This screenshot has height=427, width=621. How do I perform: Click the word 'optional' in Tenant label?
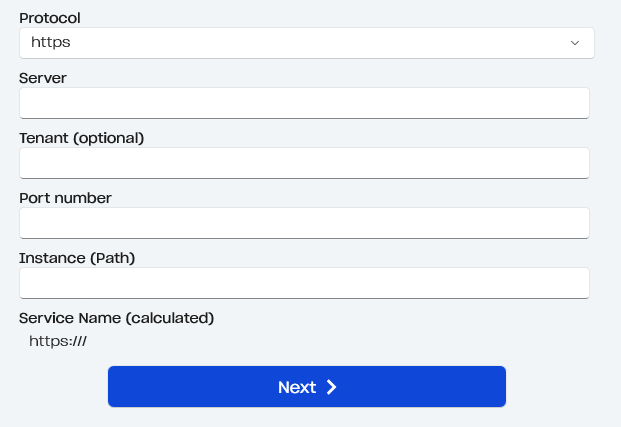[108, 138]
